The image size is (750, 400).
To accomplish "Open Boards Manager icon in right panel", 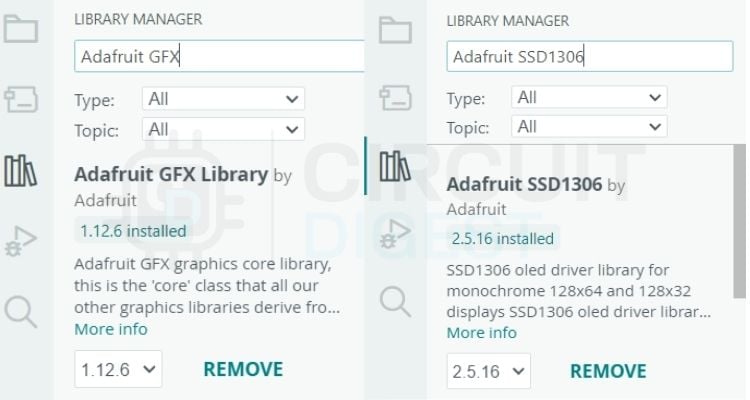I will pyautogui.click(x=396, y=98).
